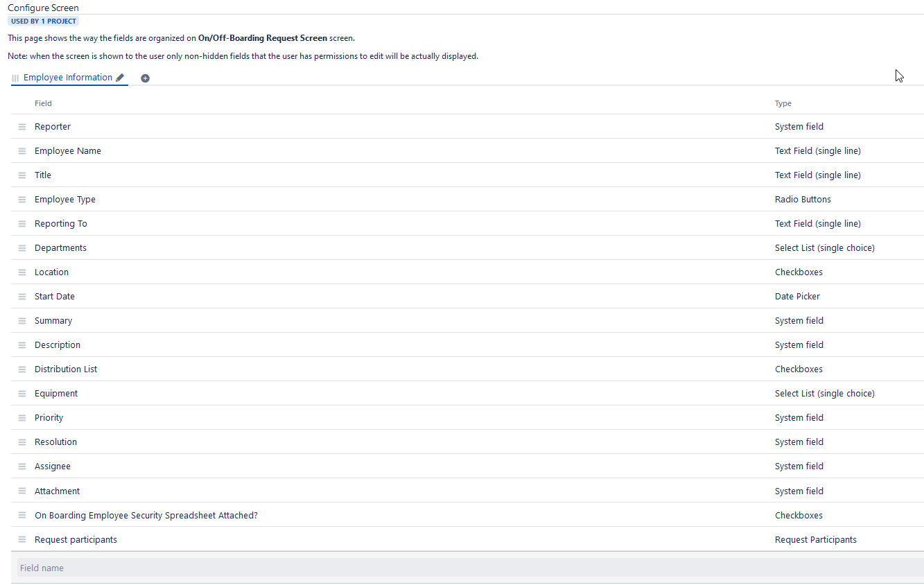The width and height of the screenshot is (924, 585).
Task: Click the Request participants row drag handle
Action: pos(22,540)
